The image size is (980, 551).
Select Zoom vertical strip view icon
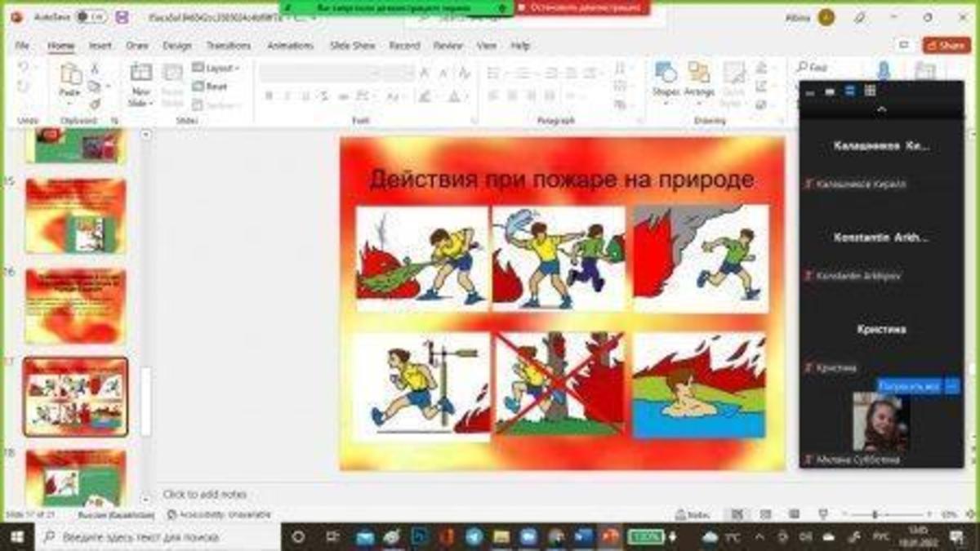(849, 91)
